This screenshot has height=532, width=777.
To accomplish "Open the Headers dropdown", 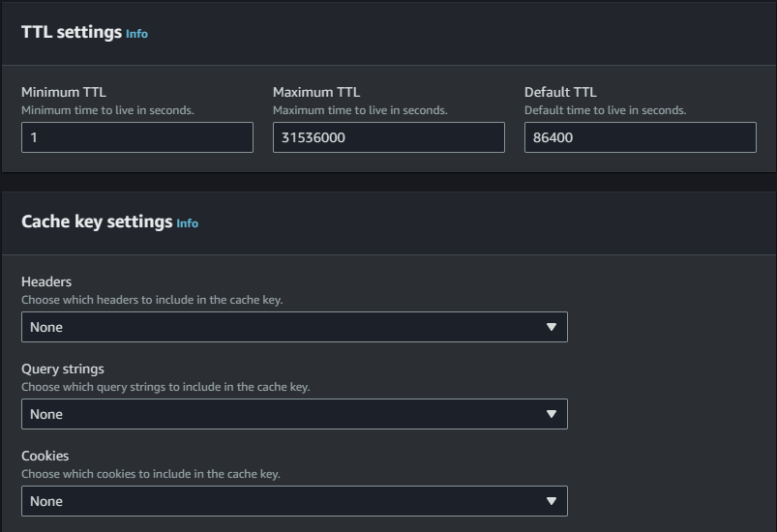I will (293, 327).
